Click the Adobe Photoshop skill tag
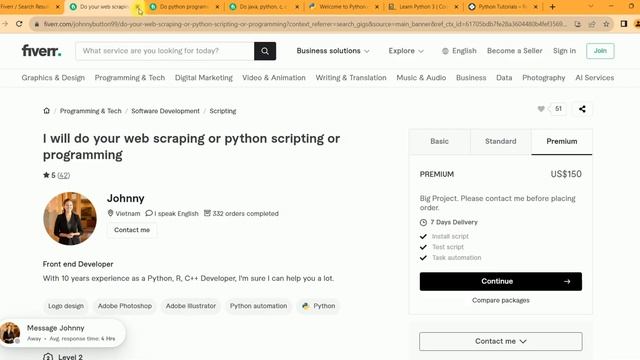This screenshot has height=360, width=640. [x=124, y=306]
